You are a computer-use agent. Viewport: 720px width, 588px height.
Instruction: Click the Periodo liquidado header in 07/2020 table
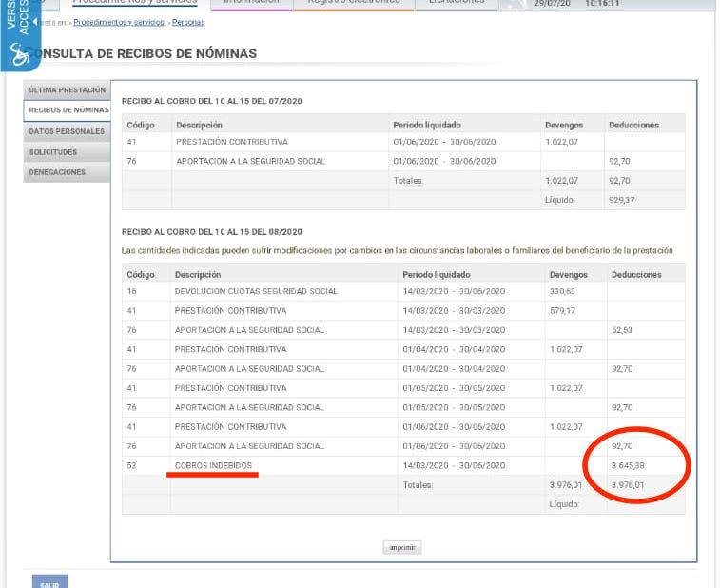[427, 125]
